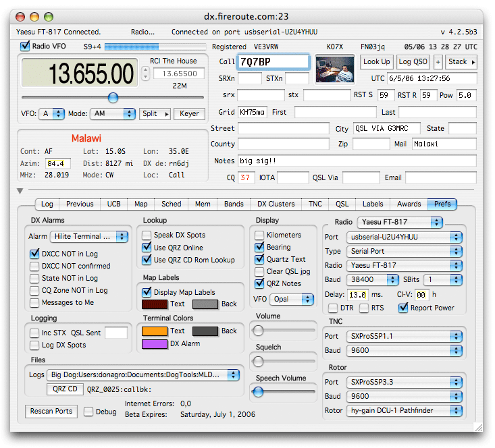Pick the purple DX Alarm color swatch
This screenshot has width=495, height=448.
click(154, 344)
